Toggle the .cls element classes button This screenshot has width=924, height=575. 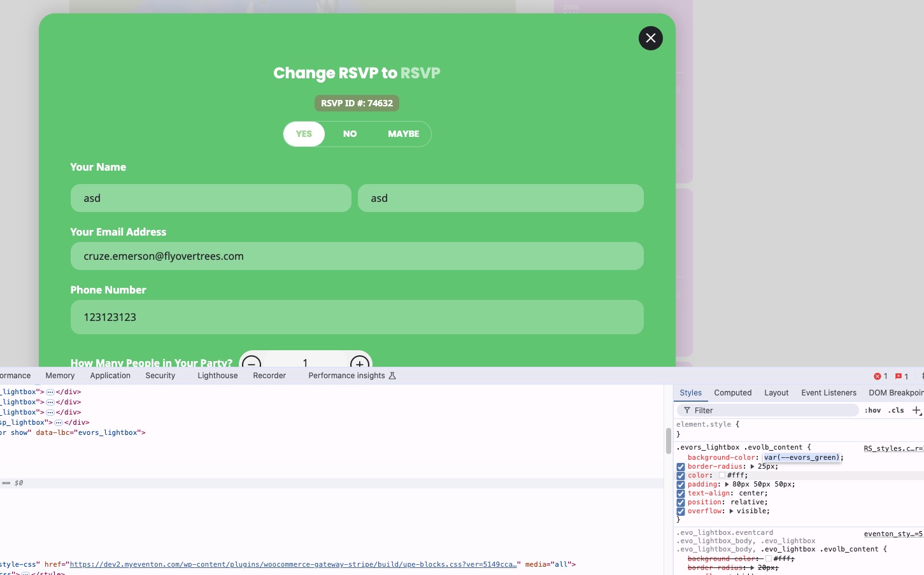click(x=897, y=411)
